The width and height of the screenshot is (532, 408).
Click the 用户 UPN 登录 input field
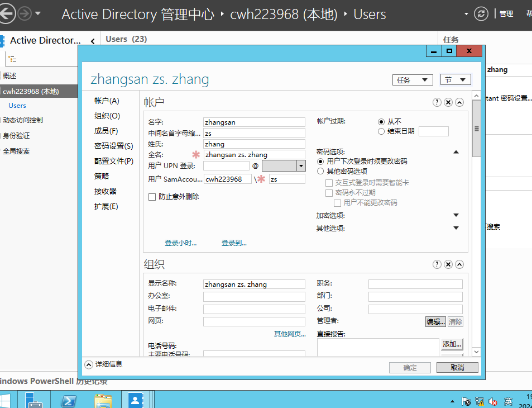pos(226,166)
